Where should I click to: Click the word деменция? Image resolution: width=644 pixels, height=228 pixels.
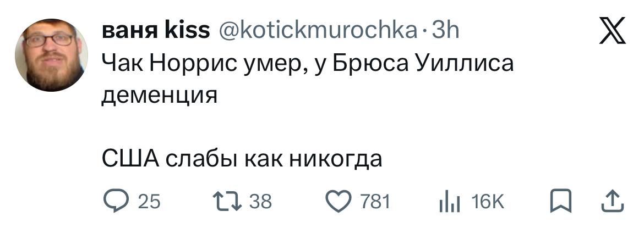160,97
